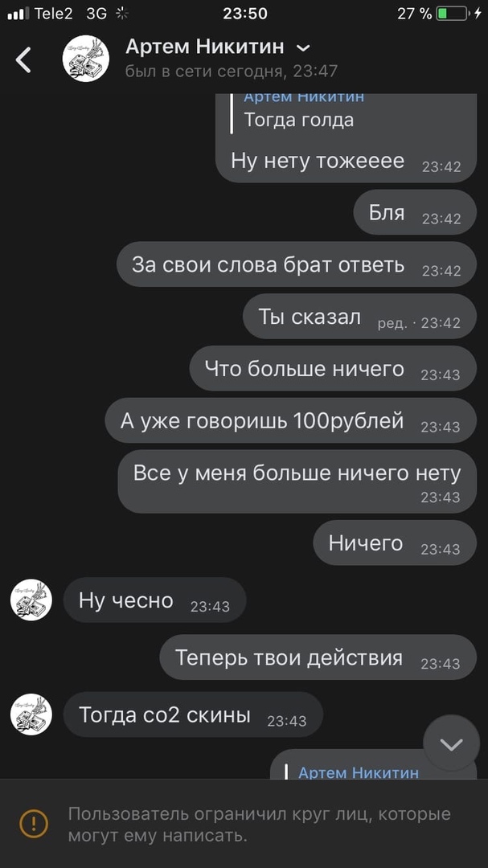Select incoming message 'Тогда со2 скины'
488x868 pixels.
click(193, 714)
